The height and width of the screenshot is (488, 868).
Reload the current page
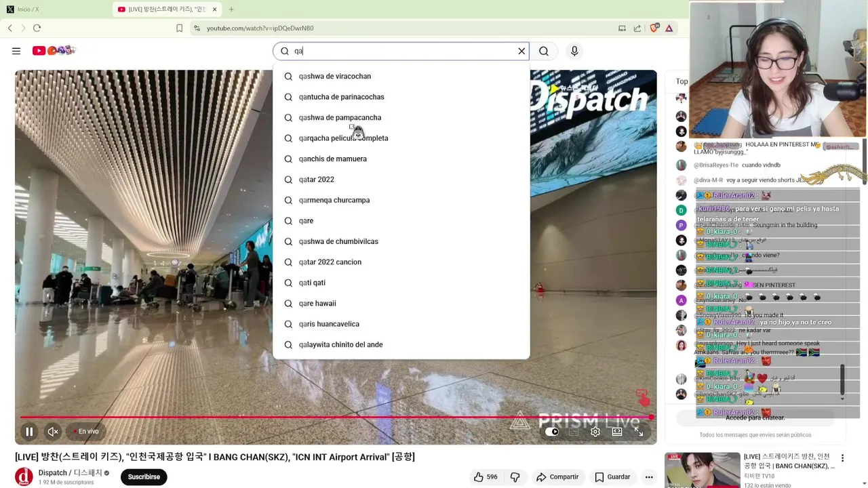point(37,28)
